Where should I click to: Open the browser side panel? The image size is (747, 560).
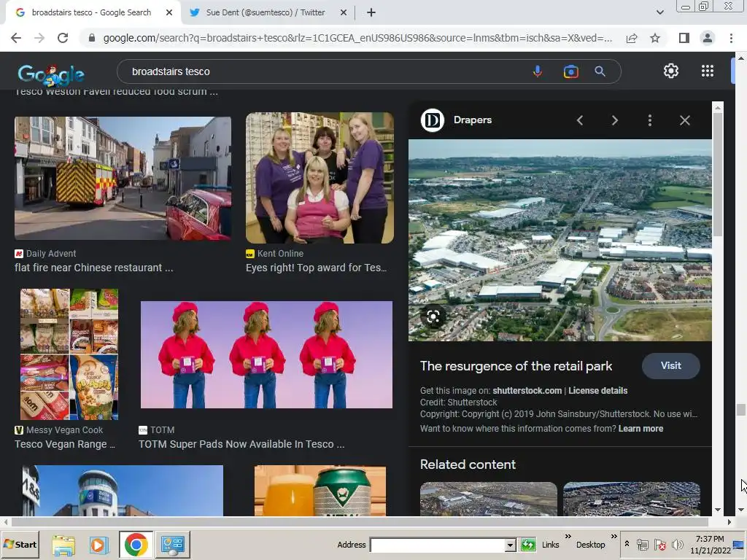(x=684, y=38)
